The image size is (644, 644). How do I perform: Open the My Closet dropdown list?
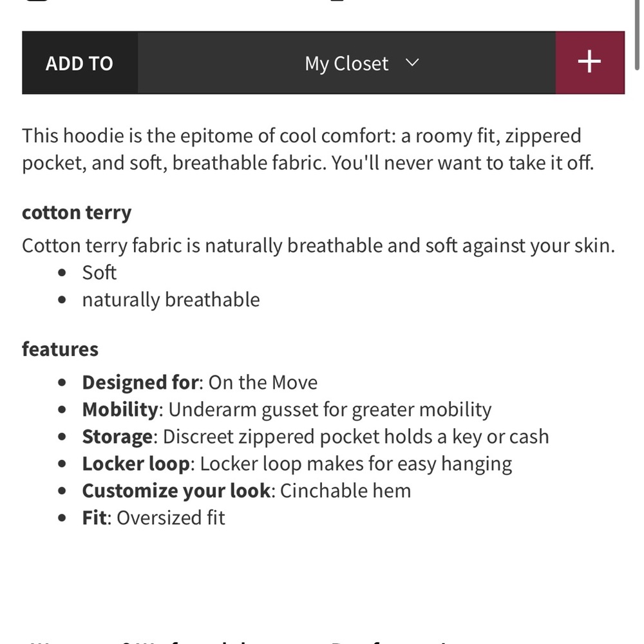346,63
